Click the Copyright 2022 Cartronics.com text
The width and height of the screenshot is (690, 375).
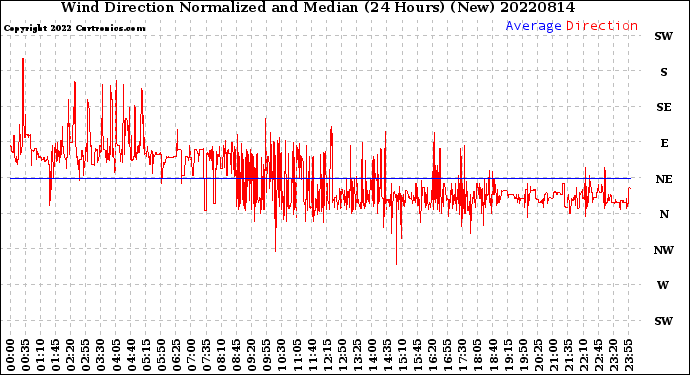74,28
